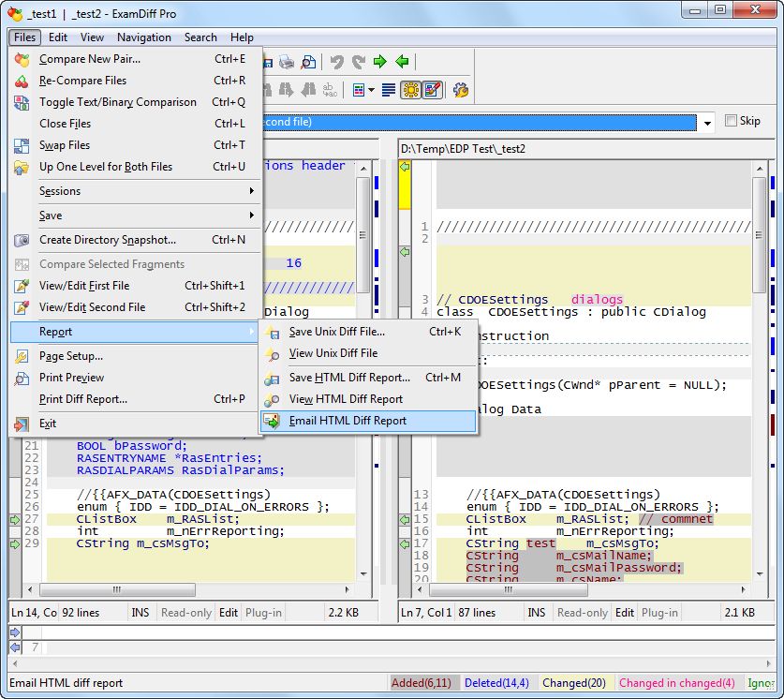
Task: Select Save HTML Diff Report
Action: [x=368, y=378]
